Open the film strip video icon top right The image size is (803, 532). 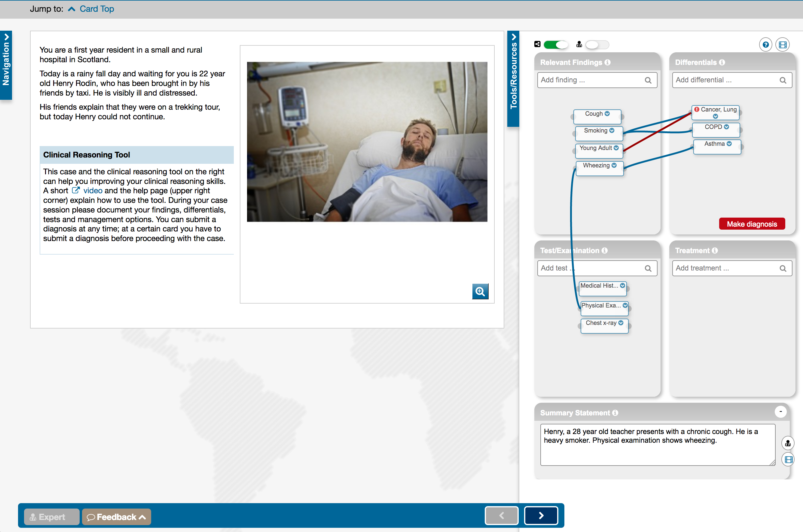783,45
